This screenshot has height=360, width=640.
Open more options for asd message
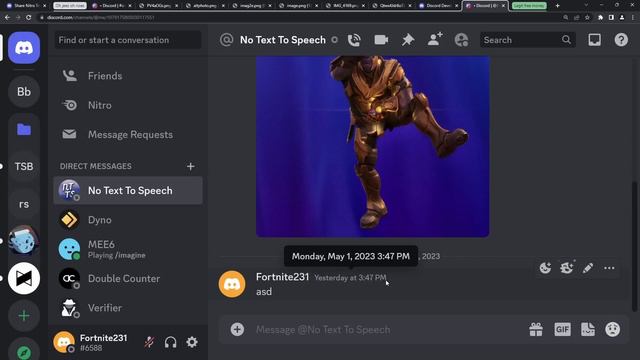(x=609, y=268)
